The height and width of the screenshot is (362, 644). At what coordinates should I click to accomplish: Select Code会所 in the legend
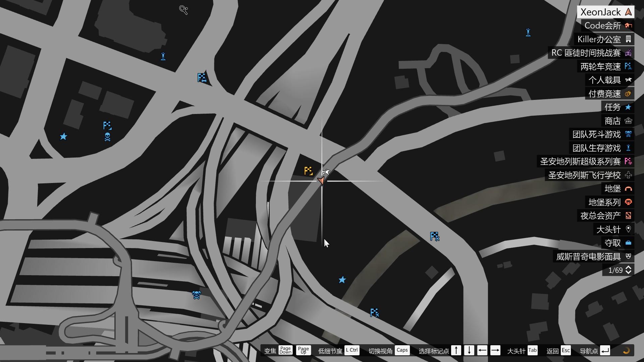[608, 25]
